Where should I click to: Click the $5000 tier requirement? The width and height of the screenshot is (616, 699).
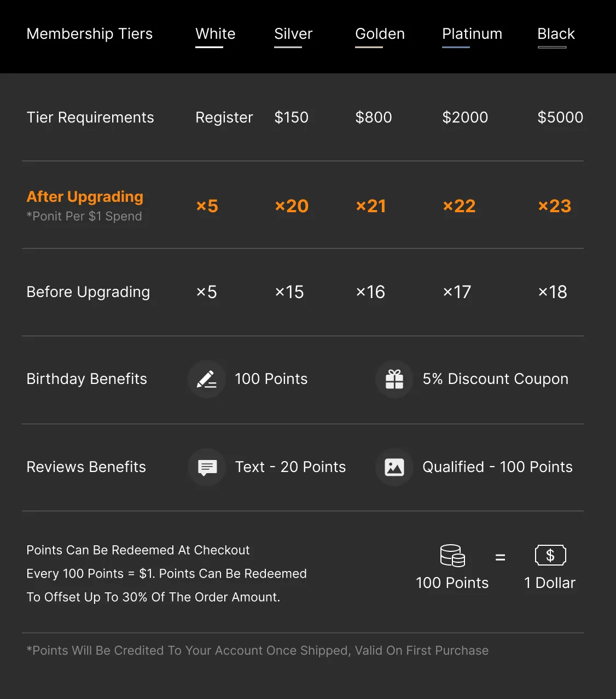[560, 118]
